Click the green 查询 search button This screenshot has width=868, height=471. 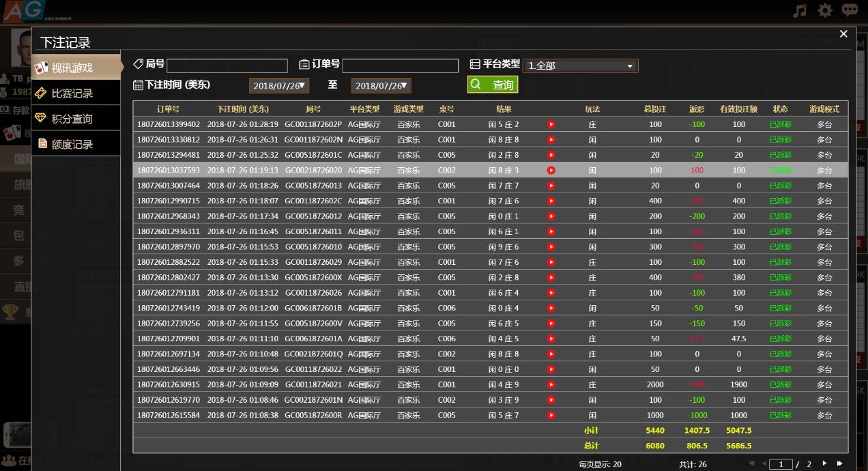[493, 85]
